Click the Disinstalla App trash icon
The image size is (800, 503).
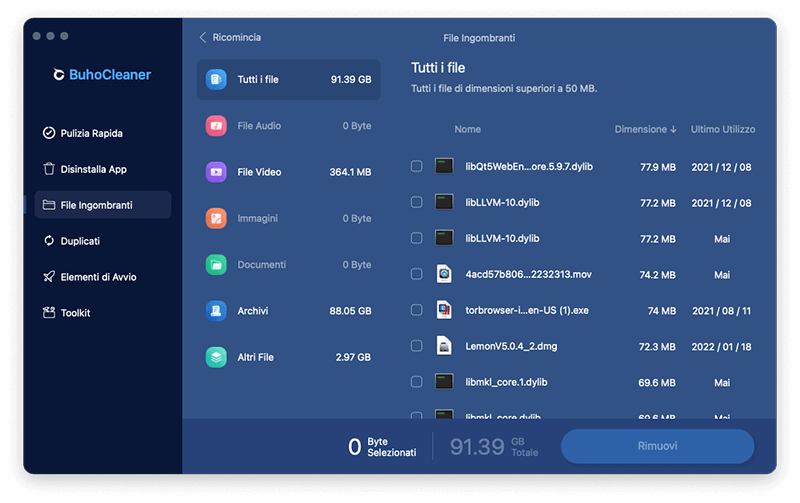49,169
